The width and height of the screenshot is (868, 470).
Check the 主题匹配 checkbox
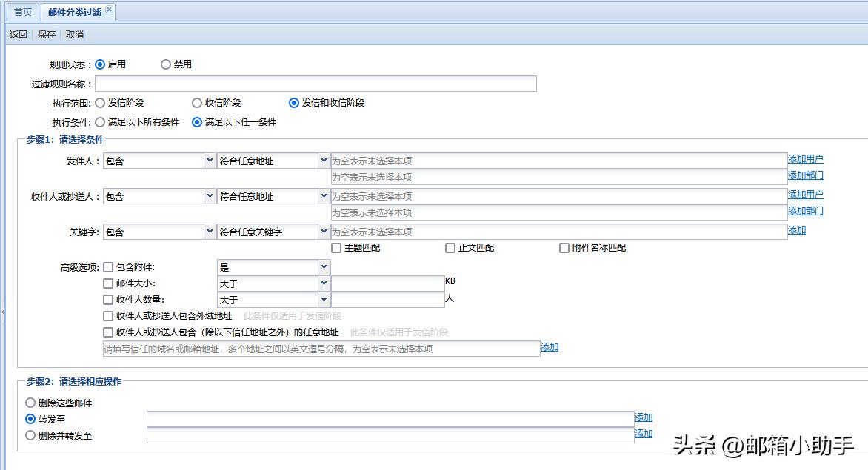click(336, 248)
